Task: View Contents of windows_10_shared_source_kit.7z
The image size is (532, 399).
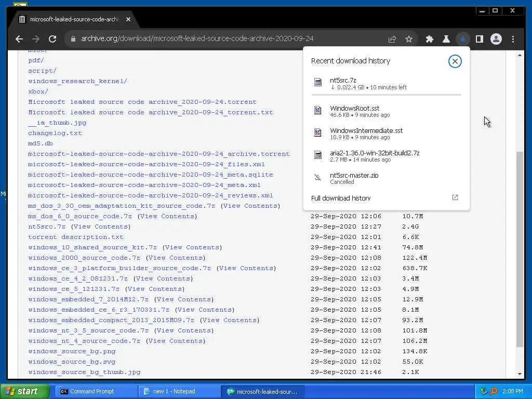Action: (192, 247)
